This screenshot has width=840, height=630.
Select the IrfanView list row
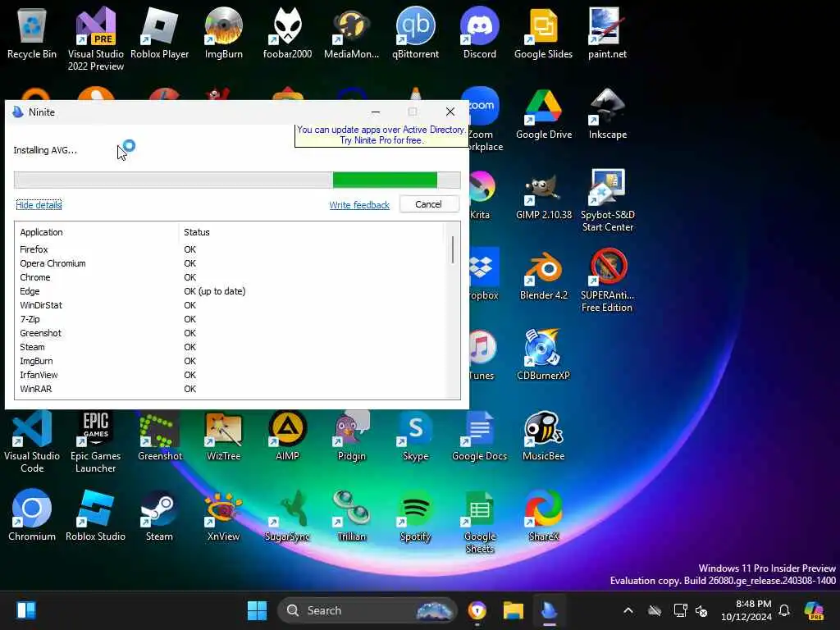[x=231, y=374]
